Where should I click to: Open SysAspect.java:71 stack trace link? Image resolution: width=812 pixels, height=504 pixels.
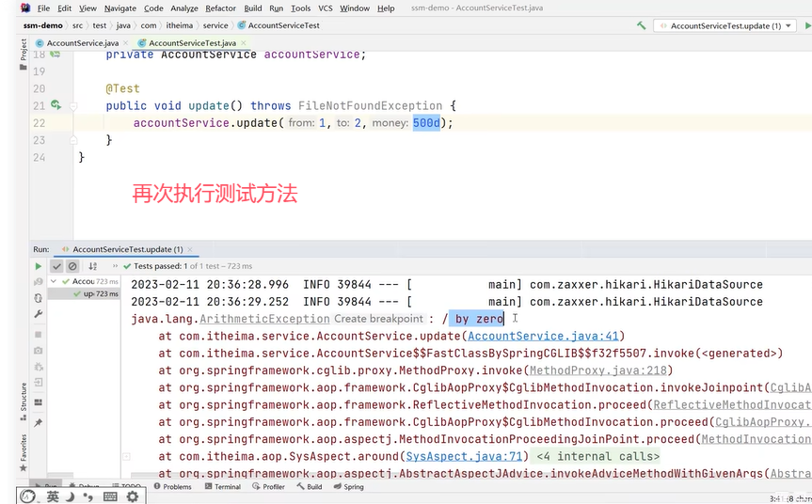pyautogui.click(x=464, y=456)
